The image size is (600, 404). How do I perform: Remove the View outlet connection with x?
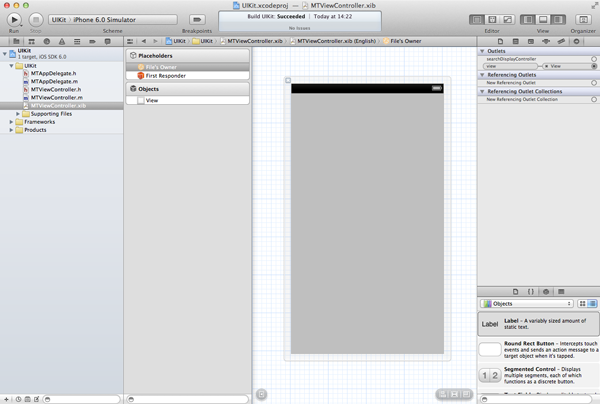546,66
